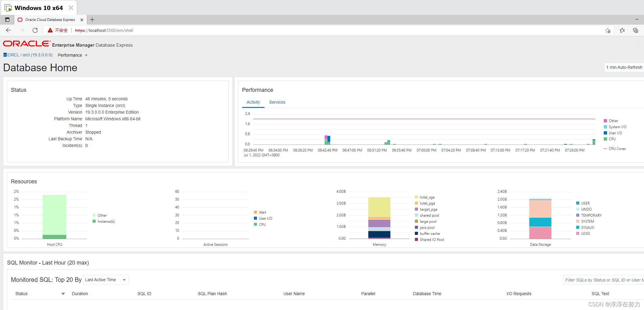Open the Last Active Time sort dropdown
Image resolution: width=644 pixels, height=310 pixels.
pyautogui.click(x=106, y=280)
